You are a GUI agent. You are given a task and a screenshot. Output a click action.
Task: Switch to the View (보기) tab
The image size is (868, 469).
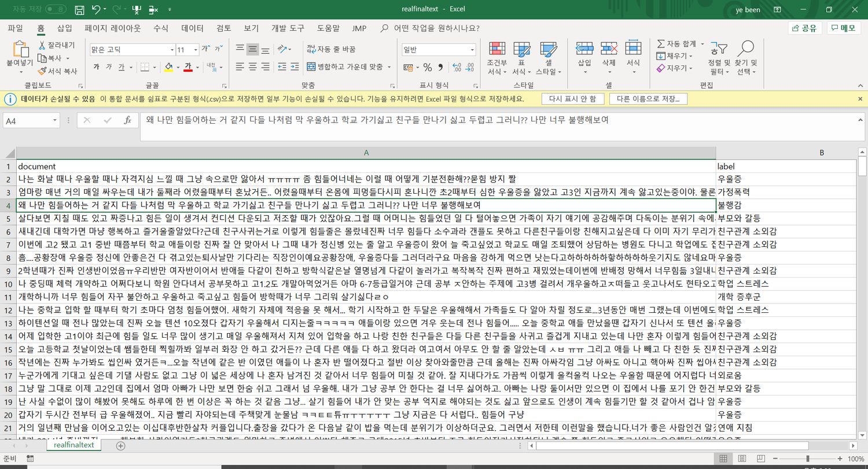tap(251, 28)
